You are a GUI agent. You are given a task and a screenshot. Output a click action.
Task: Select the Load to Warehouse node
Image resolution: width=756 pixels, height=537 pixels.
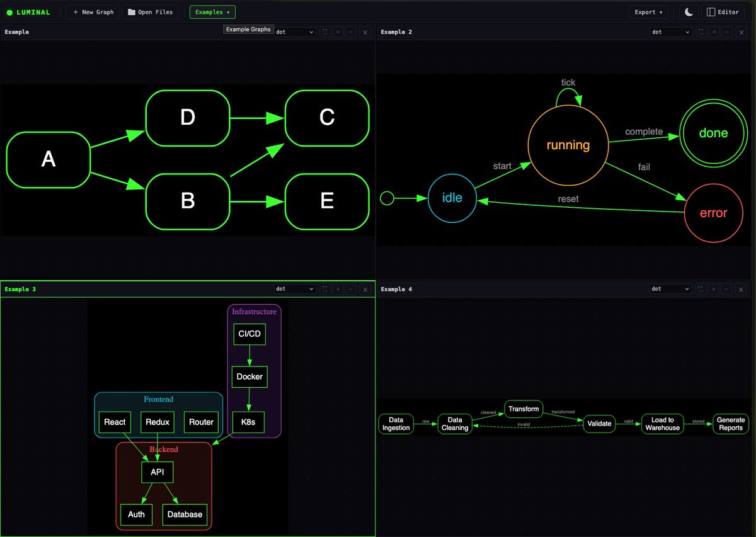662,424
